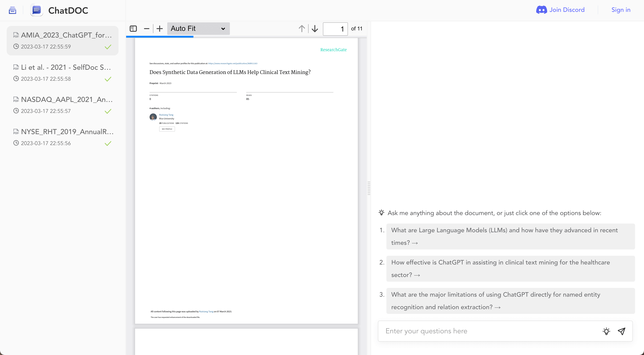The width and height of the screenshot is (644, 355).
Task: Click clock icon next to 22:55:59 timestamp
Action: pos(16,46)
